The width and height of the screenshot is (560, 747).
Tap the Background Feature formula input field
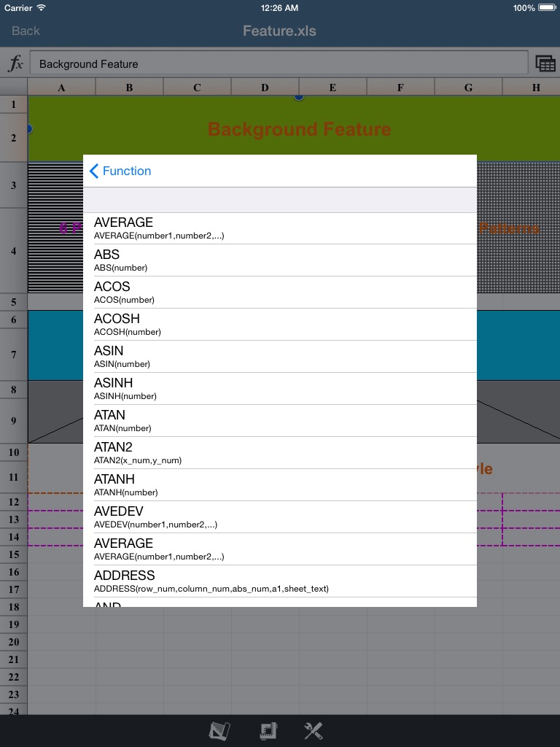pos(279,63)
